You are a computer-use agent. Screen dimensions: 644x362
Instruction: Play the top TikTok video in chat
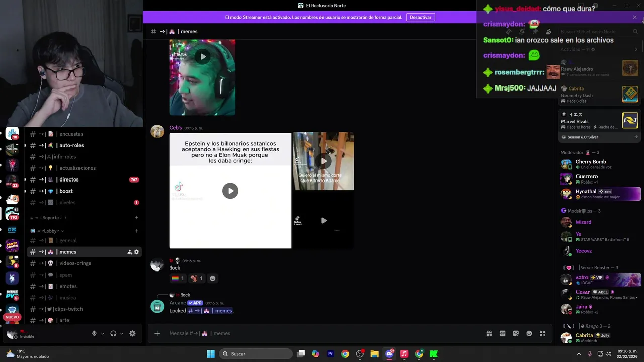(x=202, y=56)
